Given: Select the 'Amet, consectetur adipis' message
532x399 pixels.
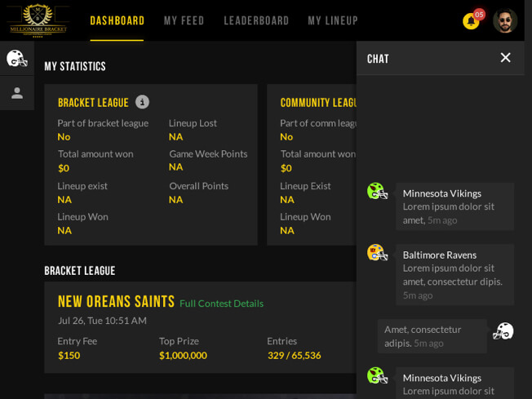Looking at the screenshot, I should [432, 336].
